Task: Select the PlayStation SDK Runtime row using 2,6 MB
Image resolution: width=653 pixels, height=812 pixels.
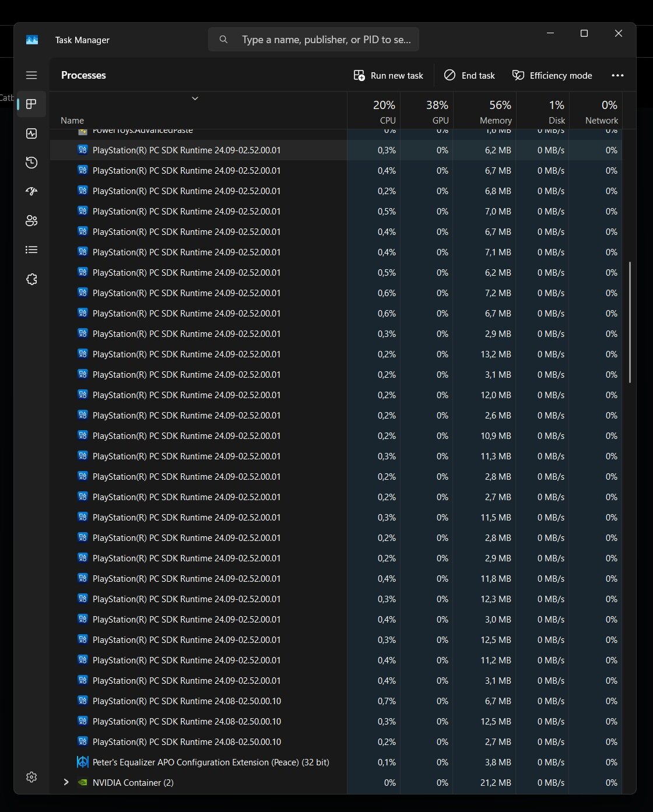Action: point(336,415)
